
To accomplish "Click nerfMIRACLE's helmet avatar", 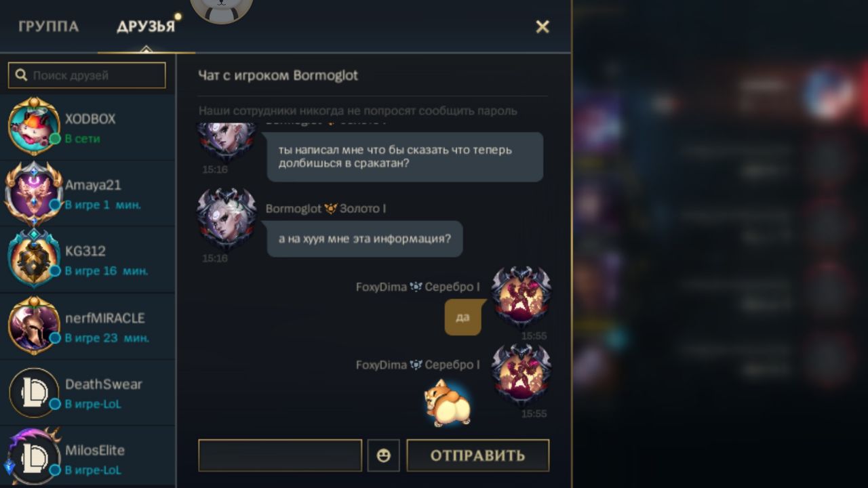I will [34, 326].
